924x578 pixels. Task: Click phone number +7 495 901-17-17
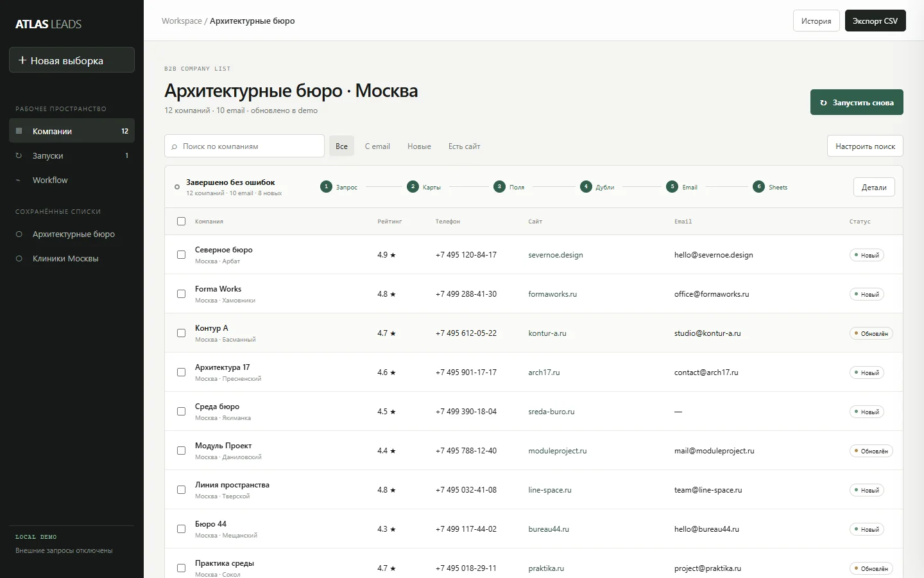pyautogui.click(x=466, y=372)
